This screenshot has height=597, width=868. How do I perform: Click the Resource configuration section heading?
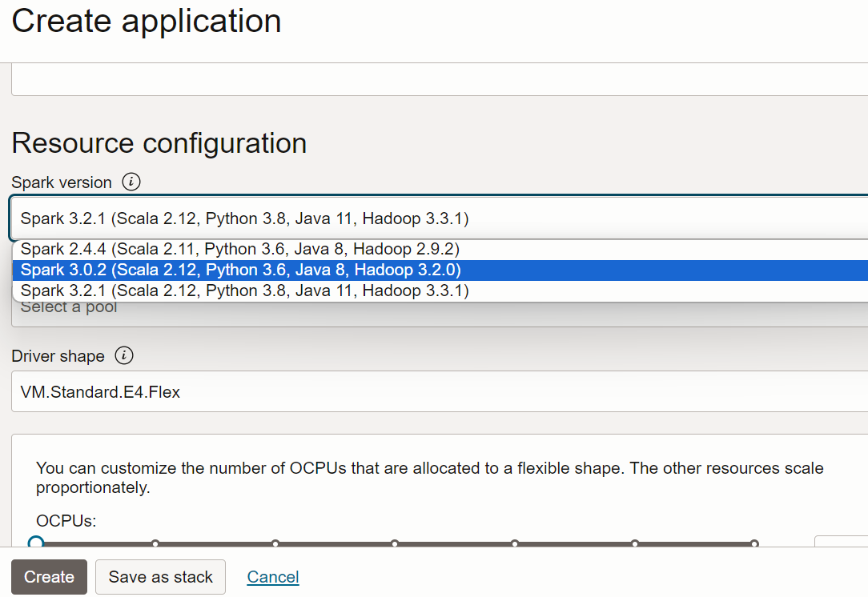(x=159, y=144)
